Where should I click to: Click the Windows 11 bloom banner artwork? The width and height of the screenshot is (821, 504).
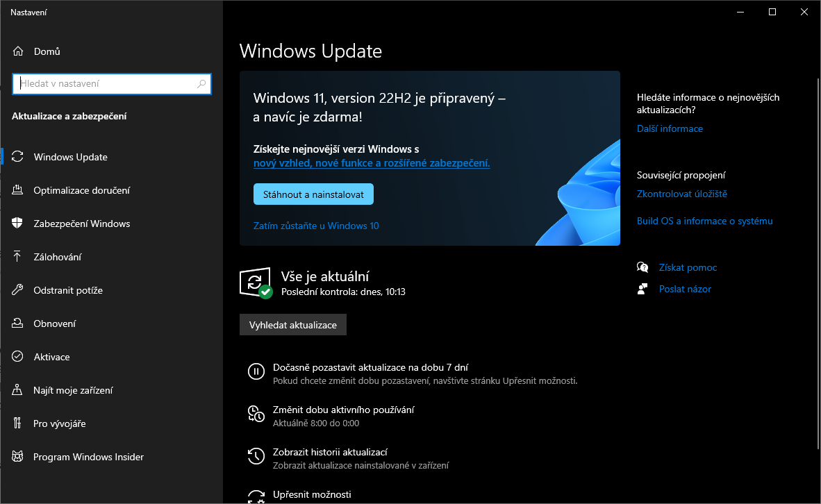[x=579, y=194]
